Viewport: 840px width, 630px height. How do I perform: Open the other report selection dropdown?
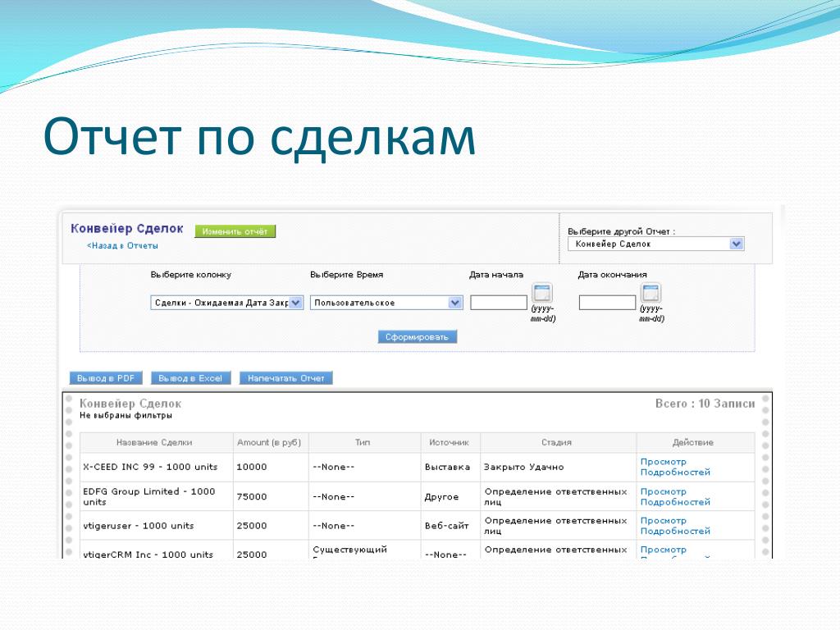click(656, 244)
